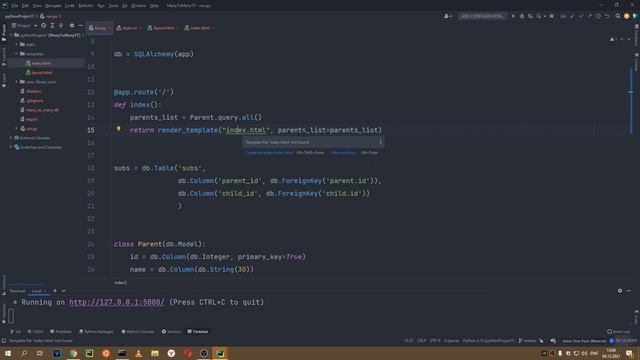The width and height of the screenshot is (640, 360).
Task: Open PyCharm icon in Windows taskbar
Action: pos(220,353)
